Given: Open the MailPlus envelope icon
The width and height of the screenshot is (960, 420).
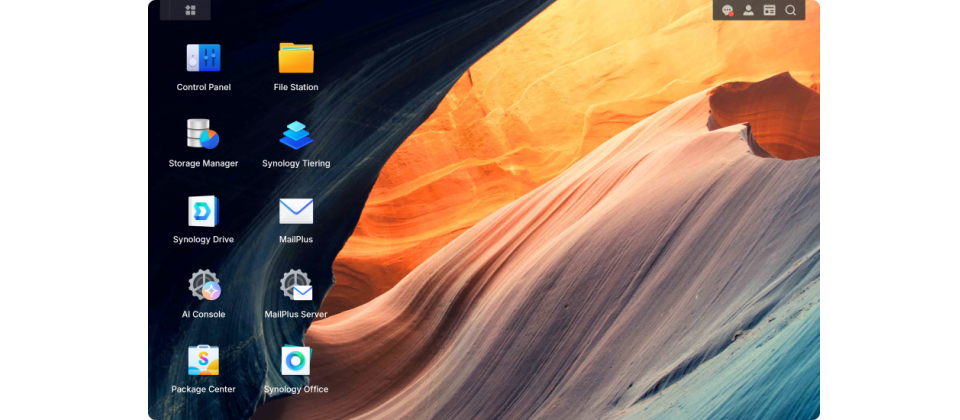Looking at the screenshot, I should click(296, 211).
